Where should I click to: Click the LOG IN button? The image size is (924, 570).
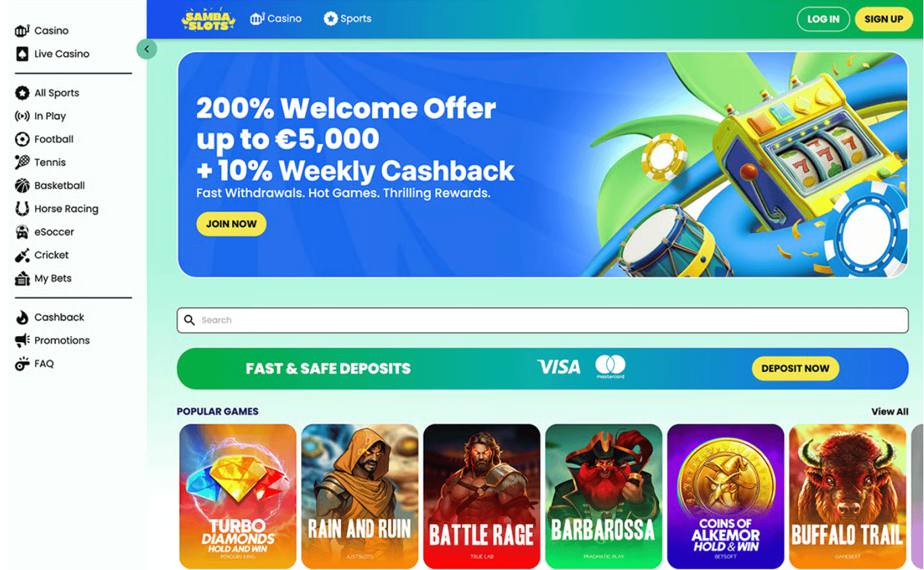point(823,19)
